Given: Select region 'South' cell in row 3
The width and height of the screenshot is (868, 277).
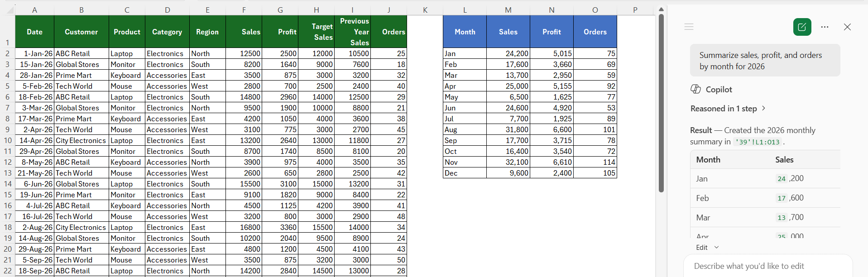Looking at the screenshot, I should click(x=207, y=64).
